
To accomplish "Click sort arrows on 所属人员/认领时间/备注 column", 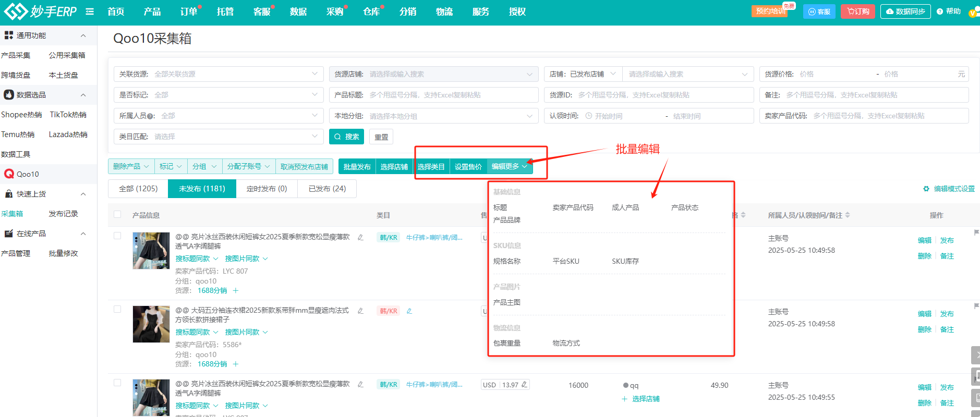I will coord(848,215).
